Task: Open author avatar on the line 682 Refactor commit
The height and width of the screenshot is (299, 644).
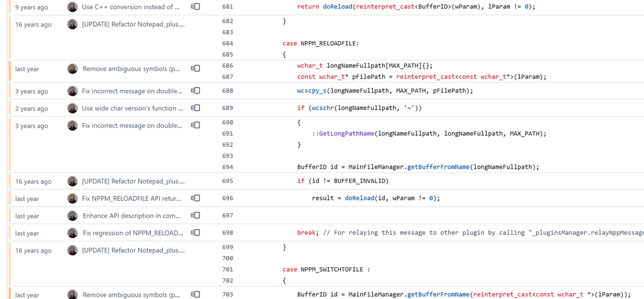Action: coord(72,24)
